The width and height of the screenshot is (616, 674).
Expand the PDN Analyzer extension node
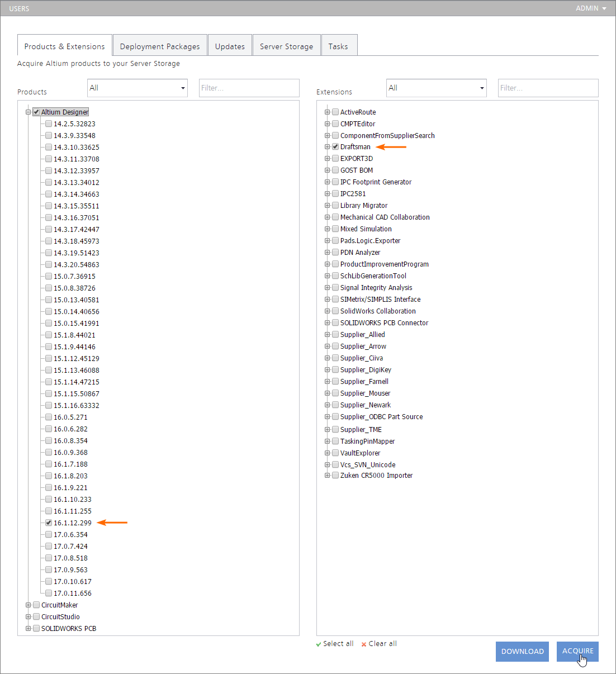point(328,253)
